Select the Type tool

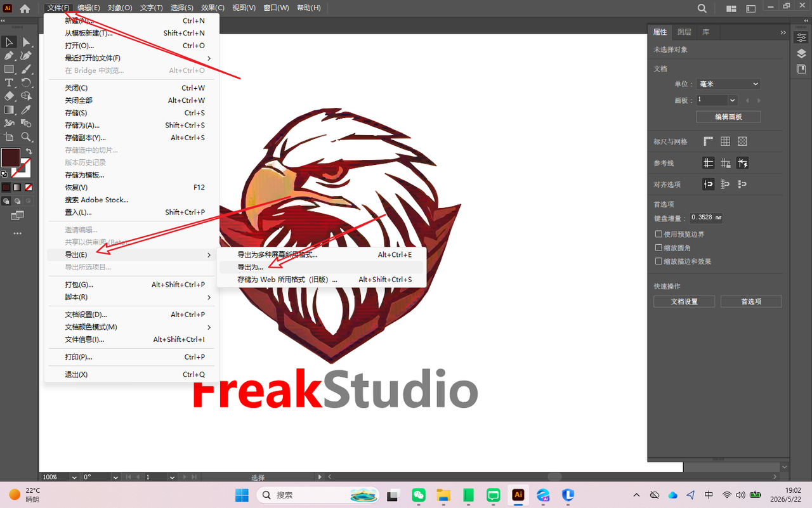[9, 82]
